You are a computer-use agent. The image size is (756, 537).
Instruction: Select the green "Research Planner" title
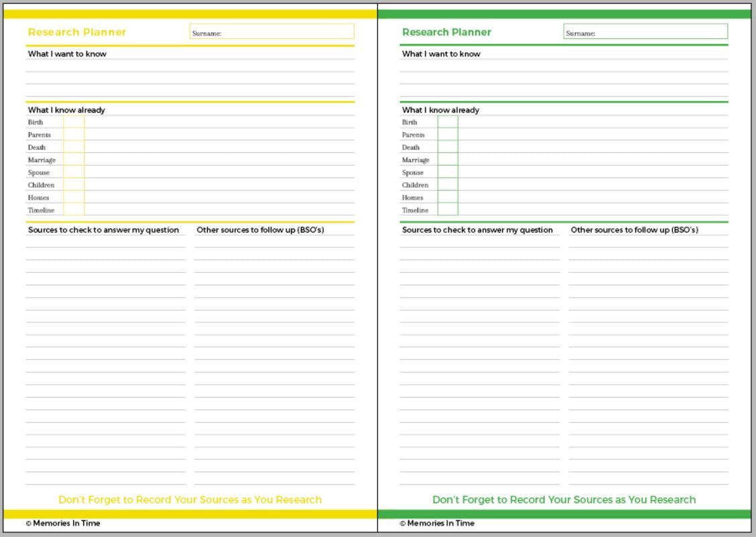446,32
